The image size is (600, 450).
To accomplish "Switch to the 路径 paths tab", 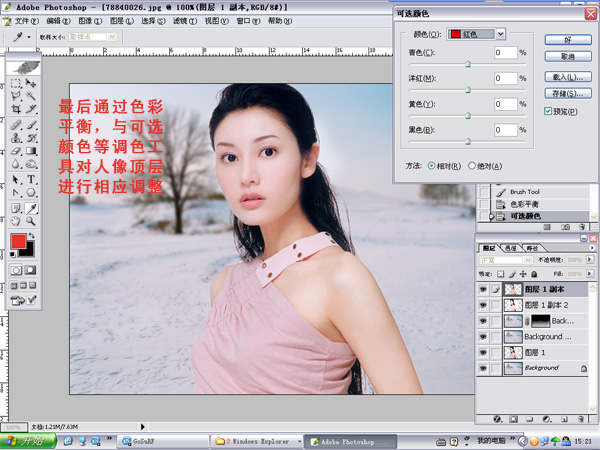I will [533, 248].
